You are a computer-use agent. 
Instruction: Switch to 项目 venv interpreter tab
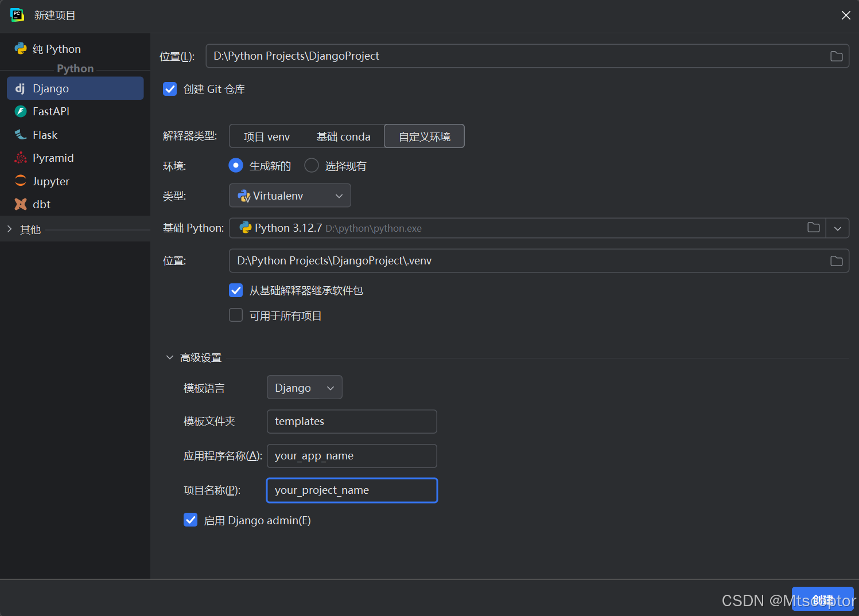pos(267,137)
